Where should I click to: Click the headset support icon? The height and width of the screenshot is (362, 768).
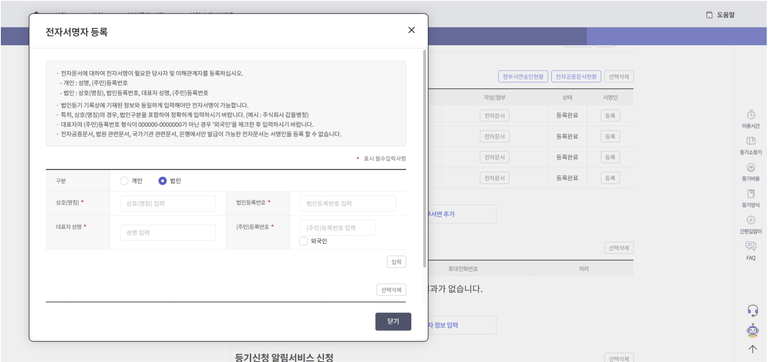(x=753, y=311)
